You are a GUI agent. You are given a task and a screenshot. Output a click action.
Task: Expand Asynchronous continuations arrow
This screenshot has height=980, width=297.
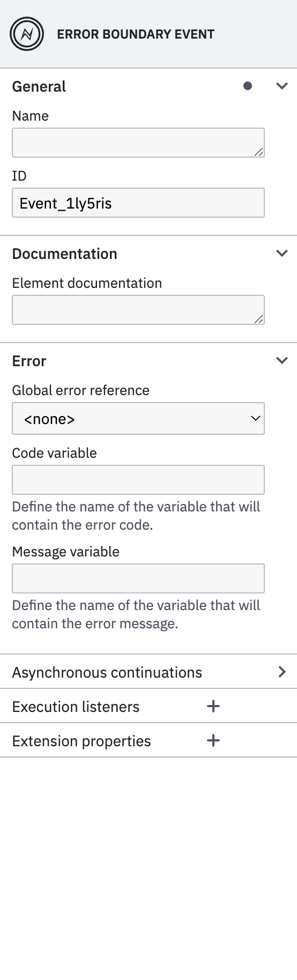pyautogui.click(x=282, y=672)
